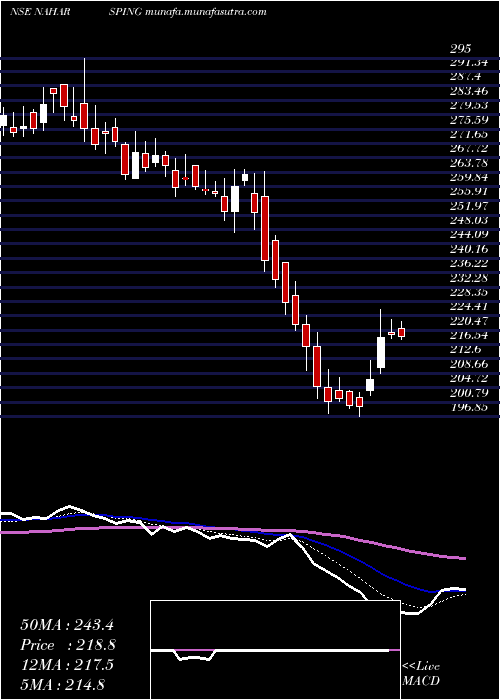Click the 279.53 price axis label
The image size is (500, 700).
pos(469,107)
